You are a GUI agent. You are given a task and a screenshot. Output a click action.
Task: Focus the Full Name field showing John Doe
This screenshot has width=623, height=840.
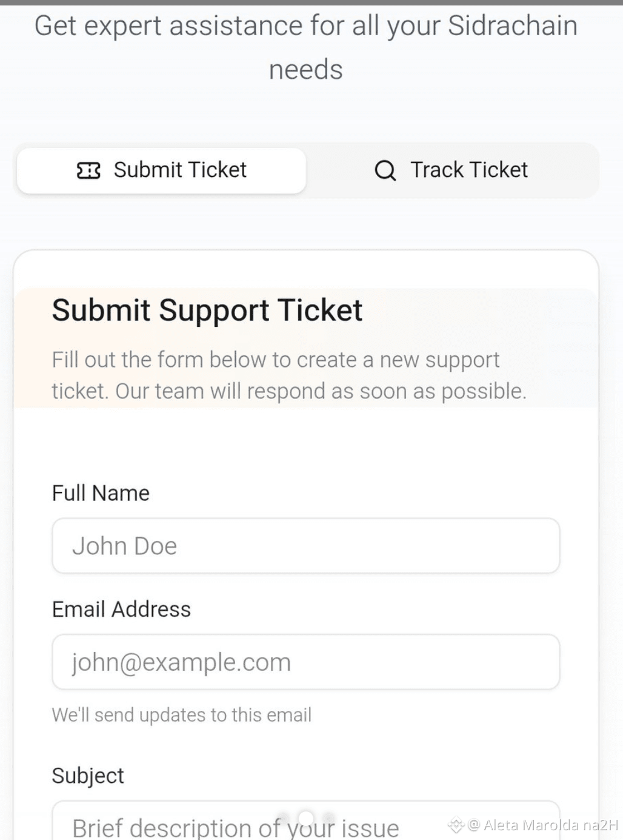(306, 545)
